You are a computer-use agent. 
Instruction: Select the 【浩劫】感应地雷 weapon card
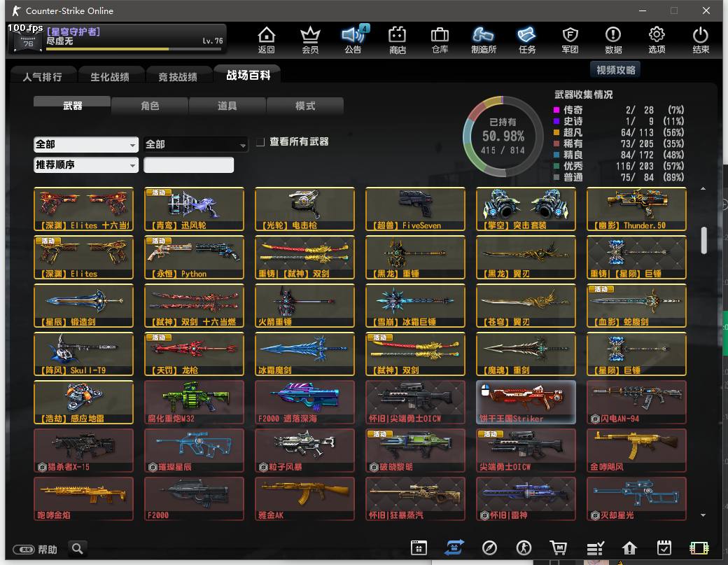coord(83,402)
